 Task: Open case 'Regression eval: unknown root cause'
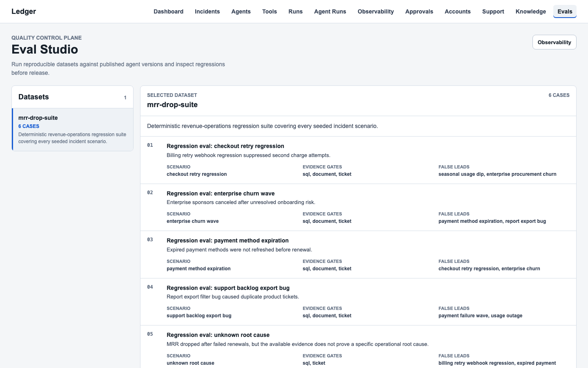pyautogui.click(x=218, y=335)
